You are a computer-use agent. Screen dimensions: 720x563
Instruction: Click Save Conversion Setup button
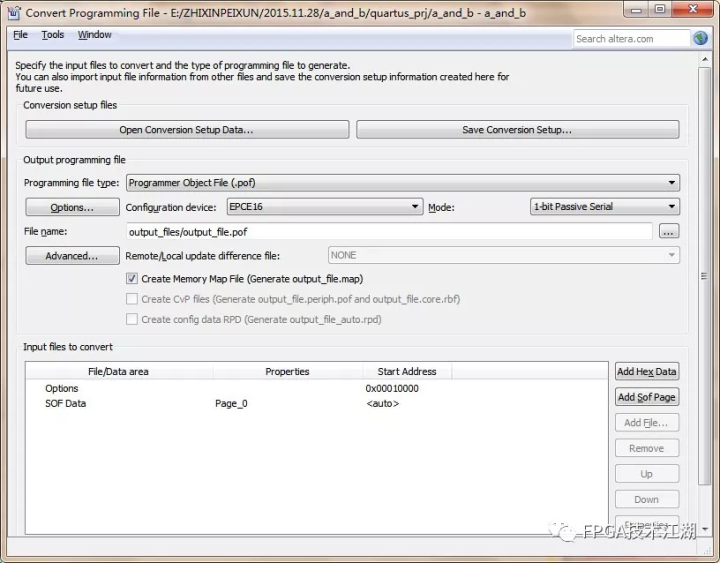tap(518, 130)
